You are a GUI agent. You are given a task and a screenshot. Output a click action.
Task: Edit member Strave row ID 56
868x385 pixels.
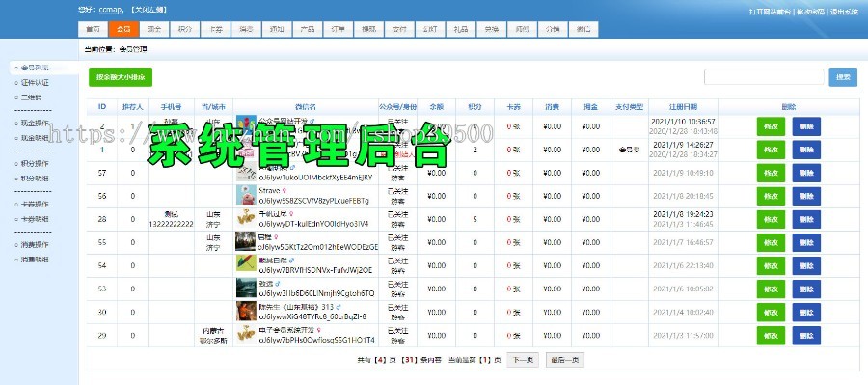click(x=771, y=196)
